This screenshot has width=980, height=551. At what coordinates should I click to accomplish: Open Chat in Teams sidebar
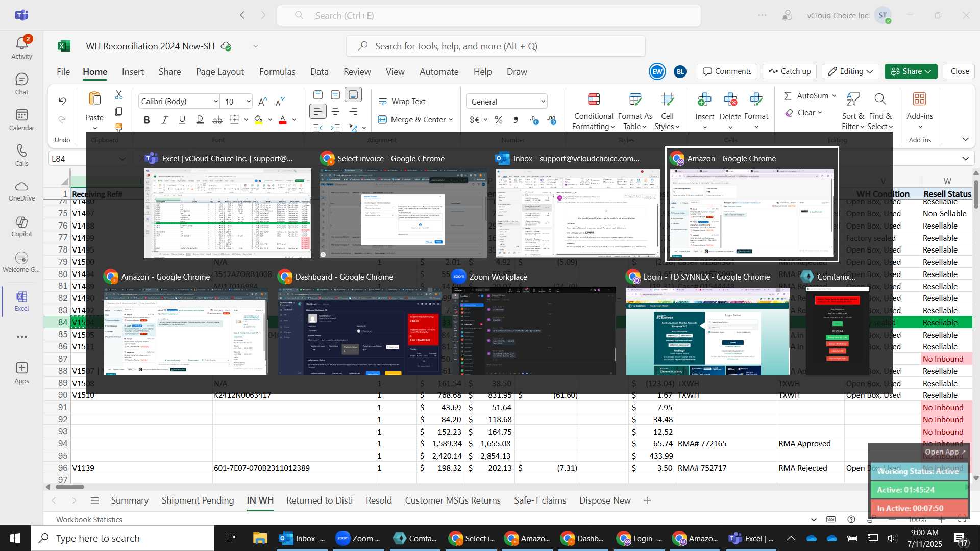[x=21, y=84]
